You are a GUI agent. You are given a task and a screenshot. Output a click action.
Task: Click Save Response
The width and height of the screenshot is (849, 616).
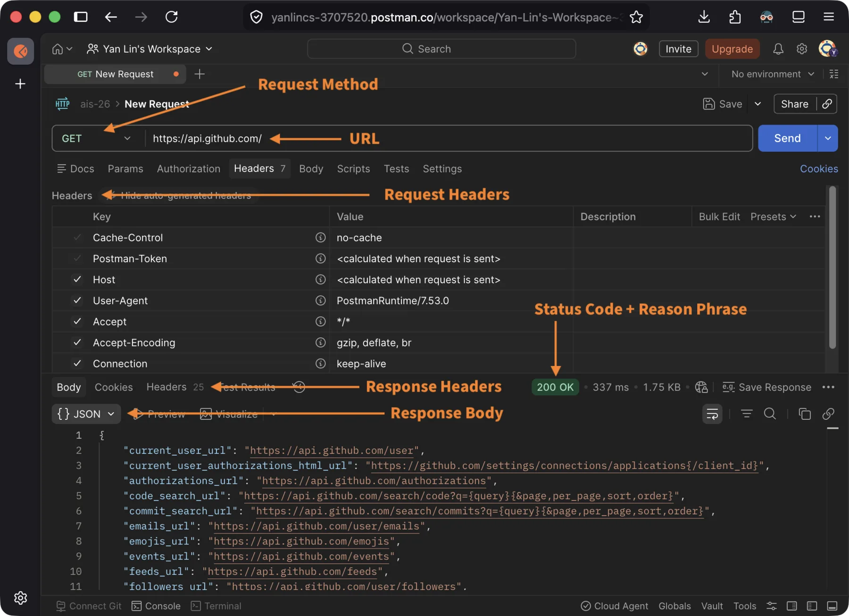[x=767, y=387]
